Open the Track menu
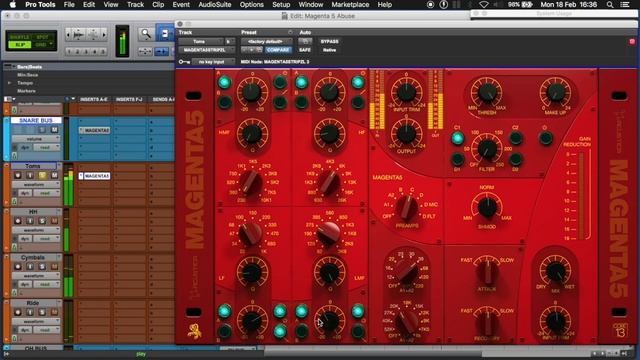The image size is (640, 360). [x=135, y=5]
